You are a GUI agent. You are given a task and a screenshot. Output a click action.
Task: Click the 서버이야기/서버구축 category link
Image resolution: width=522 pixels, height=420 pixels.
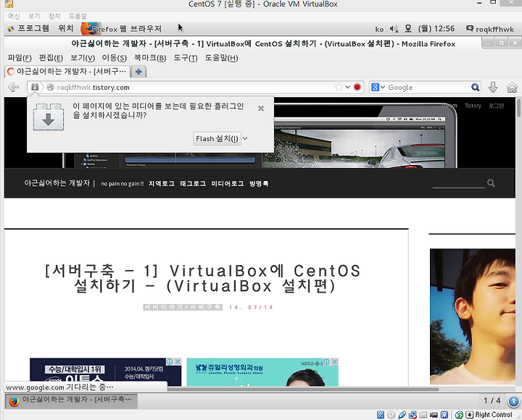click(x=183, y=307)
